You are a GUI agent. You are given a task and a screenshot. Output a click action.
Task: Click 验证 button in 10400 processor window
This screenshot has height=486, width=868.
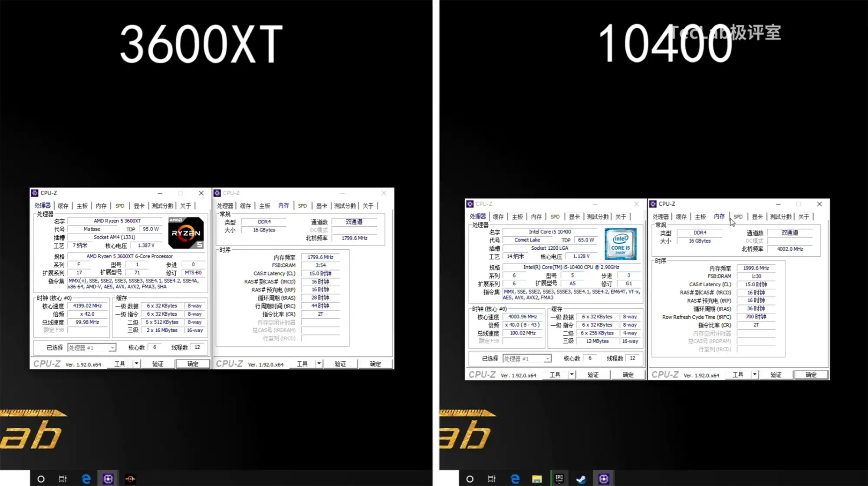[593, 374]
